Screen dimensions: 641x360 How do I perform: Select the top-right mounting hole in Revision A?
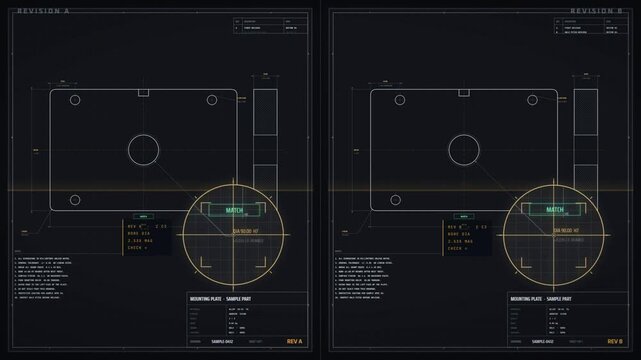(x=212, y=100)
